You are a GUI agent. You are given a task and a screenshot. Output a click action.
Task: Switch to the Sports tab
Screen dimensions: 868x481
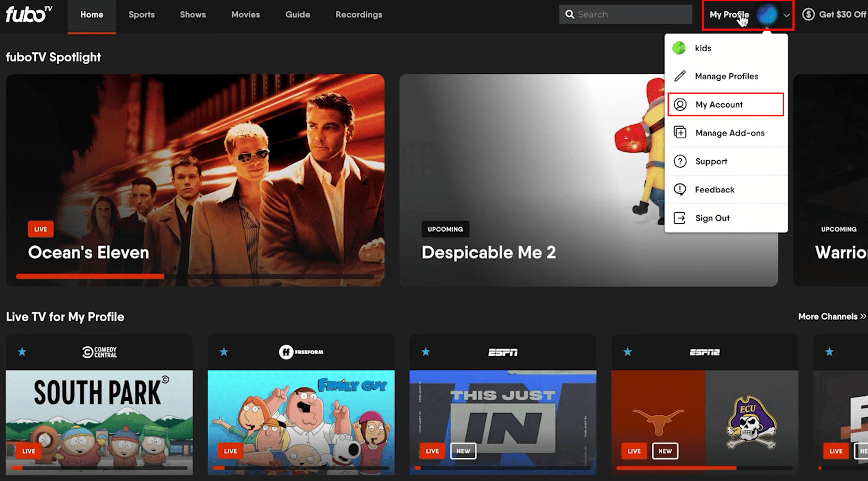141,14
